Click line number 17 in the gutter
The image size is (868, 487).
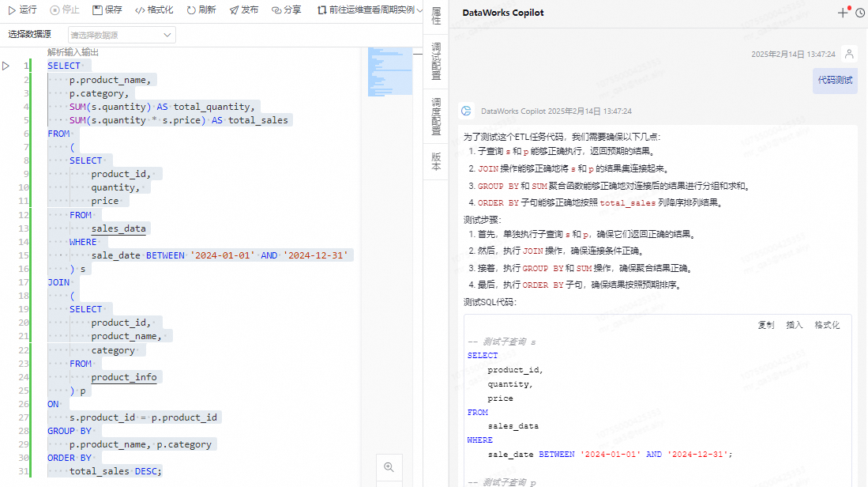click(x=23, y=282)
